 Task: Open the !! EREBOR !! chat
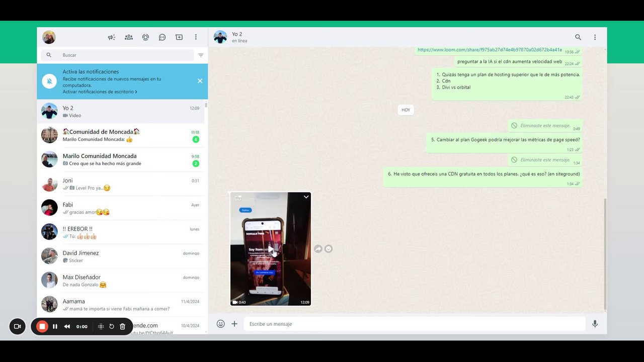121,232
